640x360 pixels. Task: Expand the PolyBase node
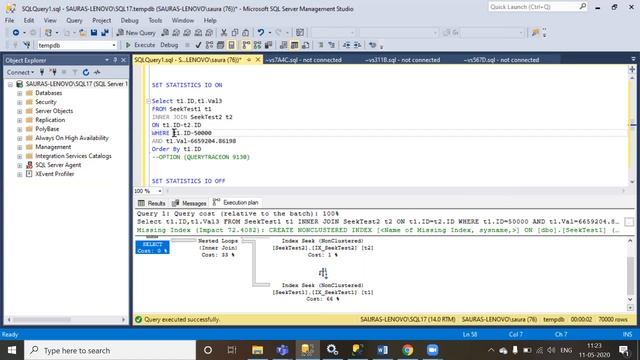(19, 129)
